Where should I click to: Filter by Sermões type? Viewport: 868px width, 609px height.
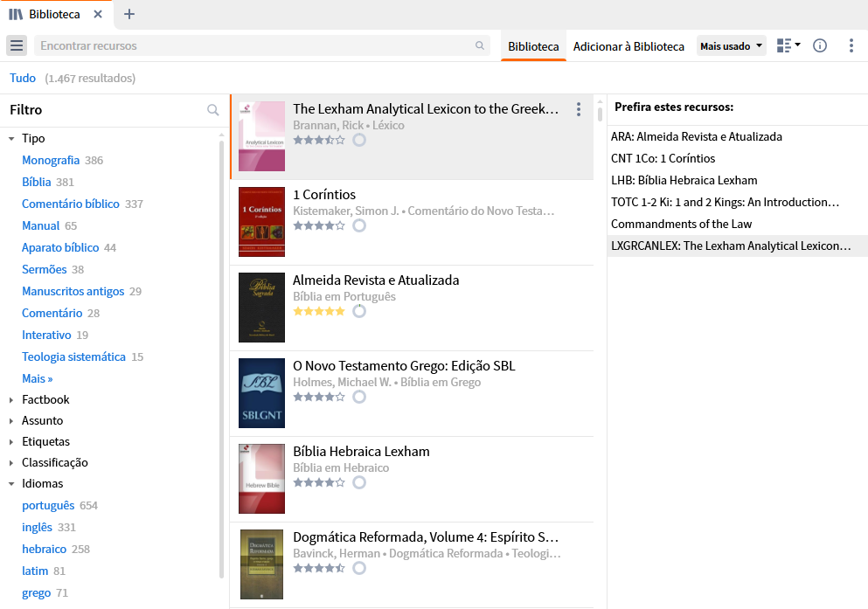45,269
